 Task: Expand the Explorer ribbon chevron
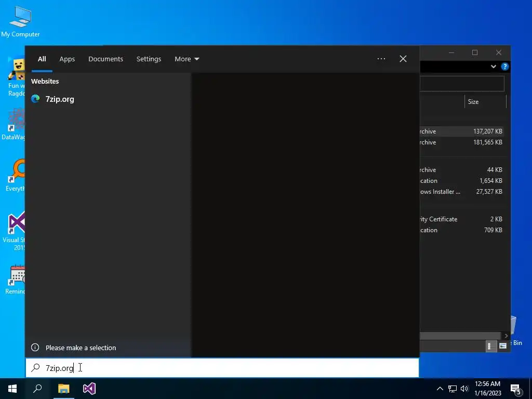tap(494, 66)
